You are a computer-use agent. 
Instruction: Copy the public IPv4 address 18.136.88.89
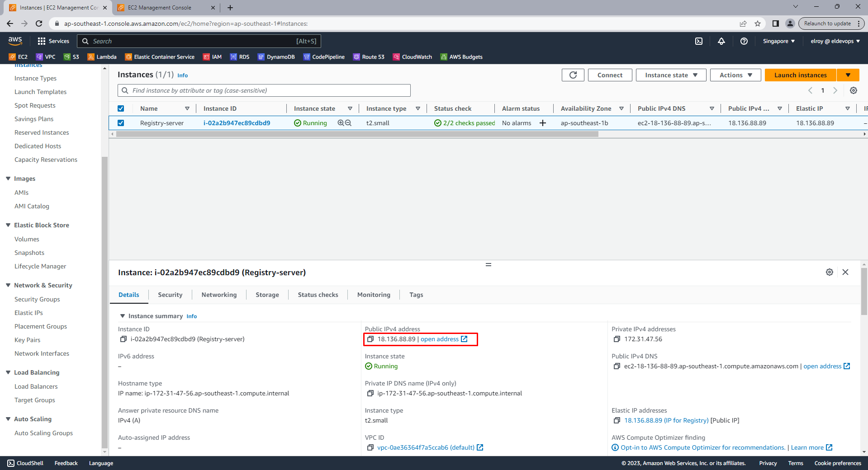pyautogui.click(x=370, y=339)
